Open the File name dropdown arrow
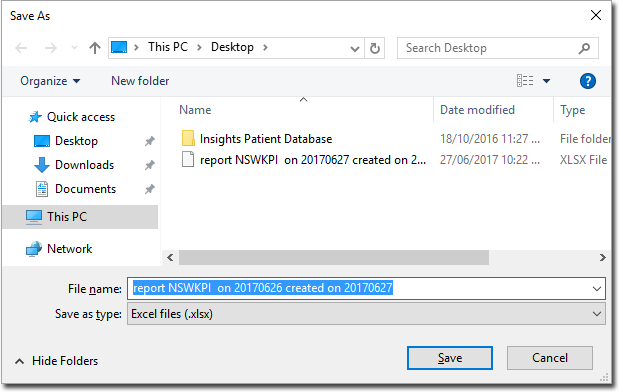Image resolution: width=619 pixels, height=392 pixels. 596,289
